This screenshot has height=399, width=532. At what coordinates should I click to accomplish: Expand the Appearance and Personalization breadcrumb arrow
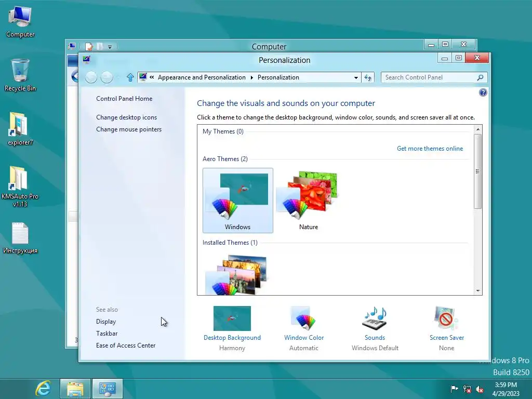coord(252,77)
